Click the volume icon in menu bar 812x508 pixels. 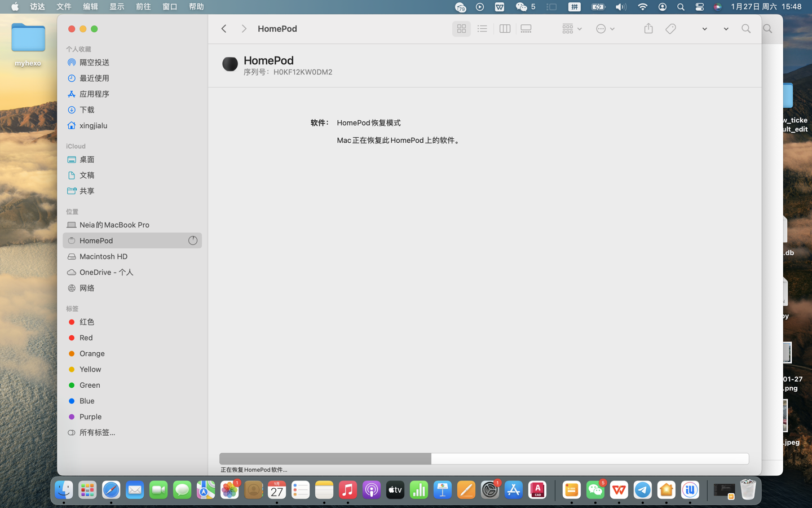click(620, 7)
